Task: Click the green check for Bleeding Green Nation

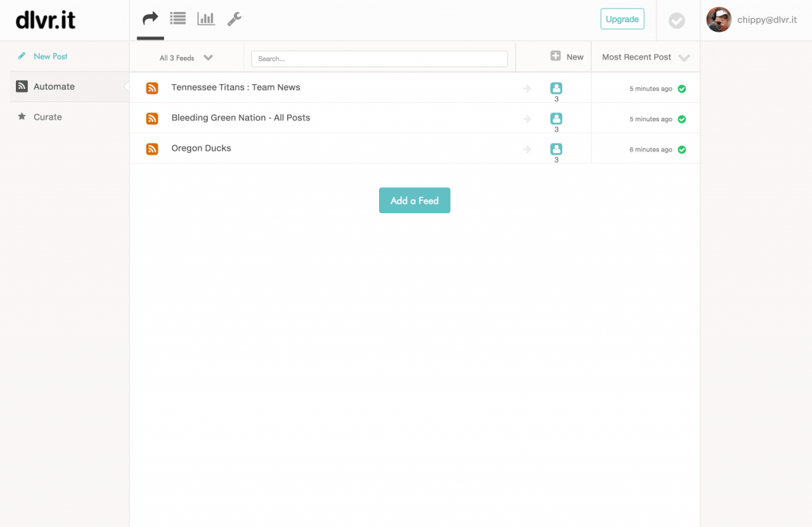Action: [x=682, y=119]
